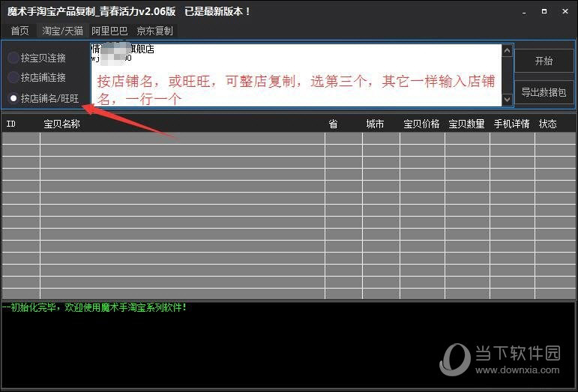Click the text box scroll down arrow

click(508, 99)
